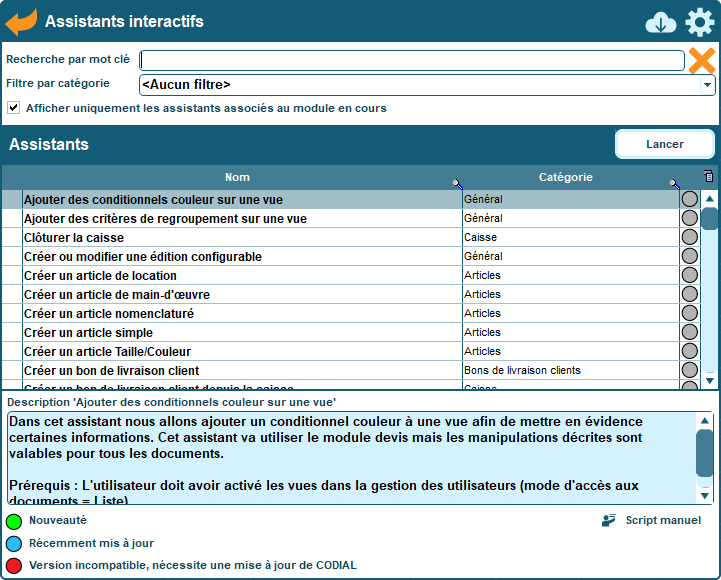Clear search with the orange X icon
Screen dimensions: 721x580
tap(702, 61)
